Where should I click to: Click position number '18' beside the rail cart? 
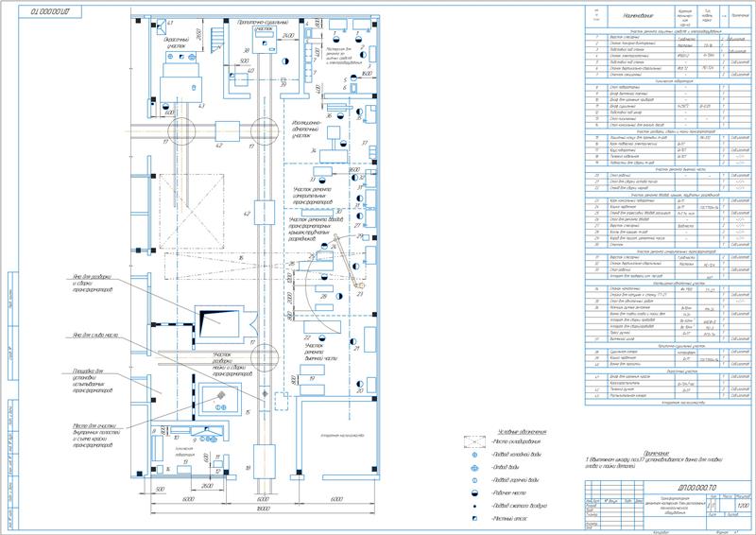tap(248, 468)
